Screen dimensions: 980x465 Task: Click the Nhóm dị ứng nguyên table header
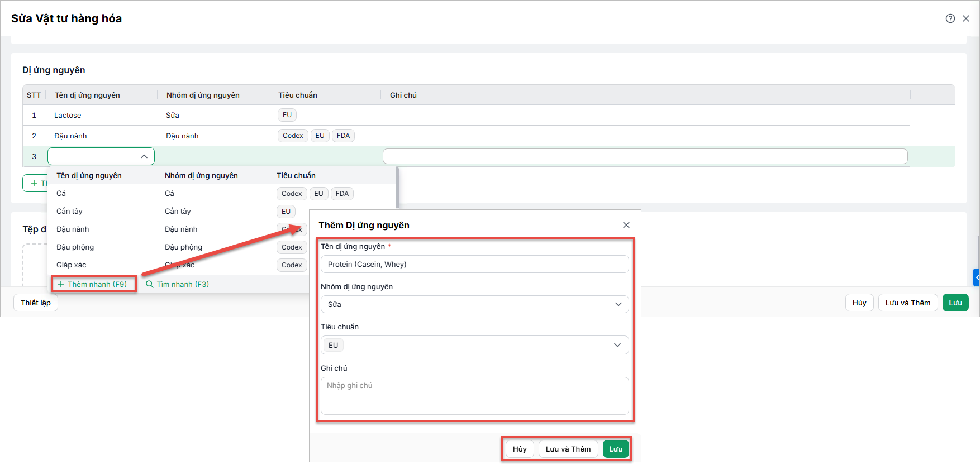click(203, 95)
